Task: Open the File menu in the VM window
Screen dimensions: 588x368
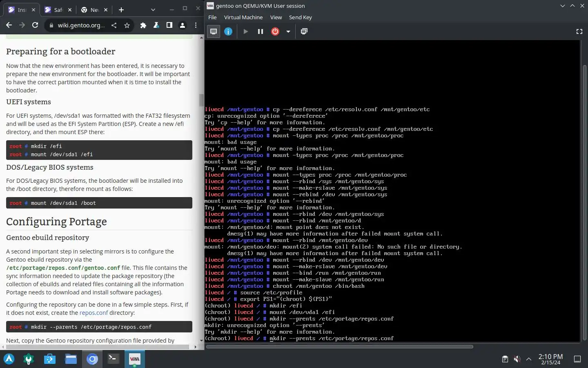Action: pos(212,17)
